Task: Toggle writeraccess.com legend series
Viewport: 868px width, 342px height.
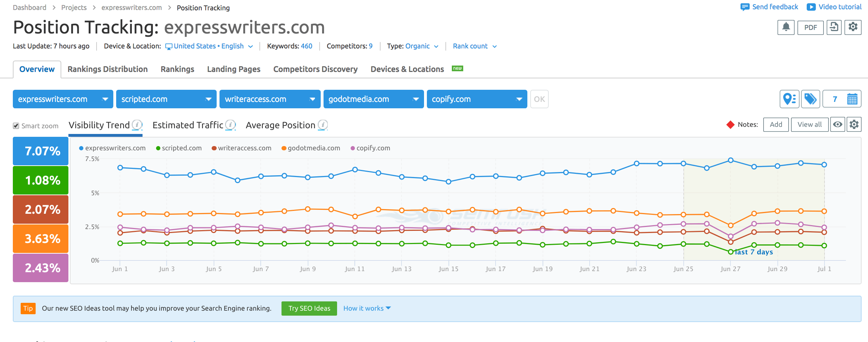Action: point(242,148)
